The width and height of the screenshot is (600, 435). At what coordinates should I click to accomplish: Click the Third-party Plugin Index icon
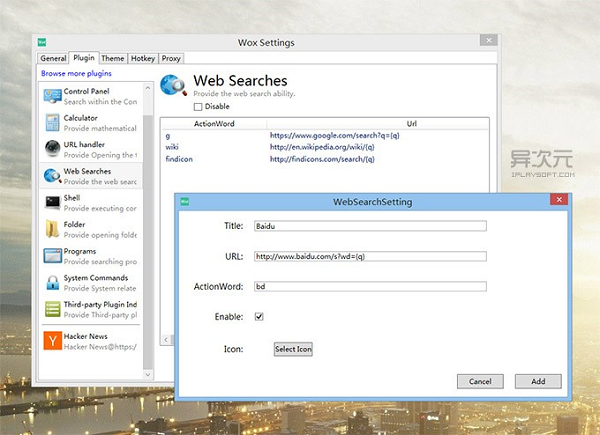pyautogui.click(x=52, y=309)
